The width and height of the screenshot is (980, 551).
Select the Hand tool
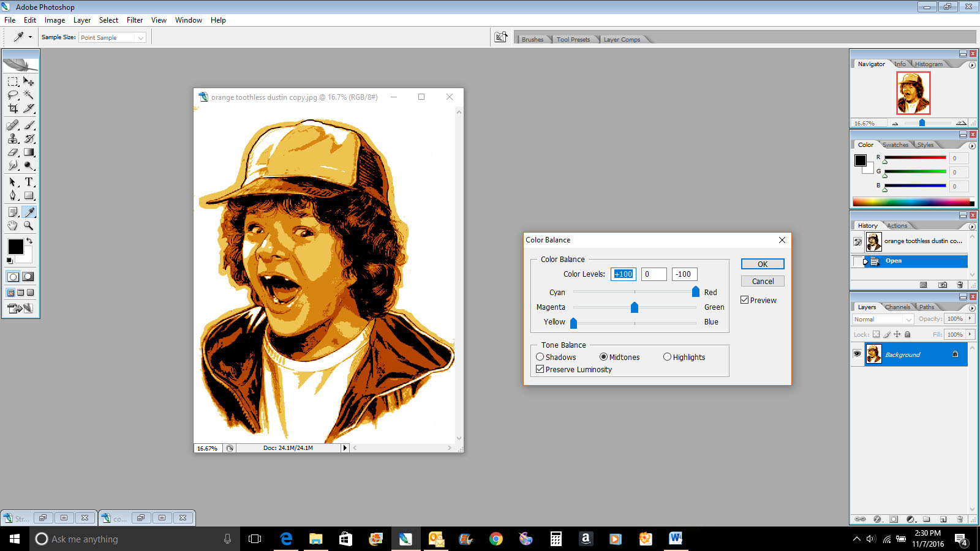click(x=13, y=225)
